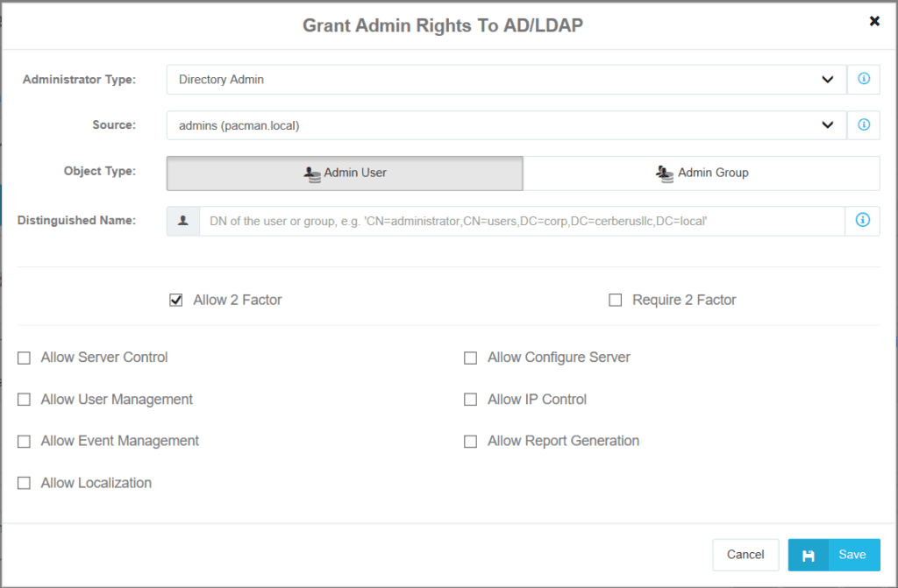Screen dimensions: 898x588
Task: Check Allow Event Management
Action: [x=25, y=442]
